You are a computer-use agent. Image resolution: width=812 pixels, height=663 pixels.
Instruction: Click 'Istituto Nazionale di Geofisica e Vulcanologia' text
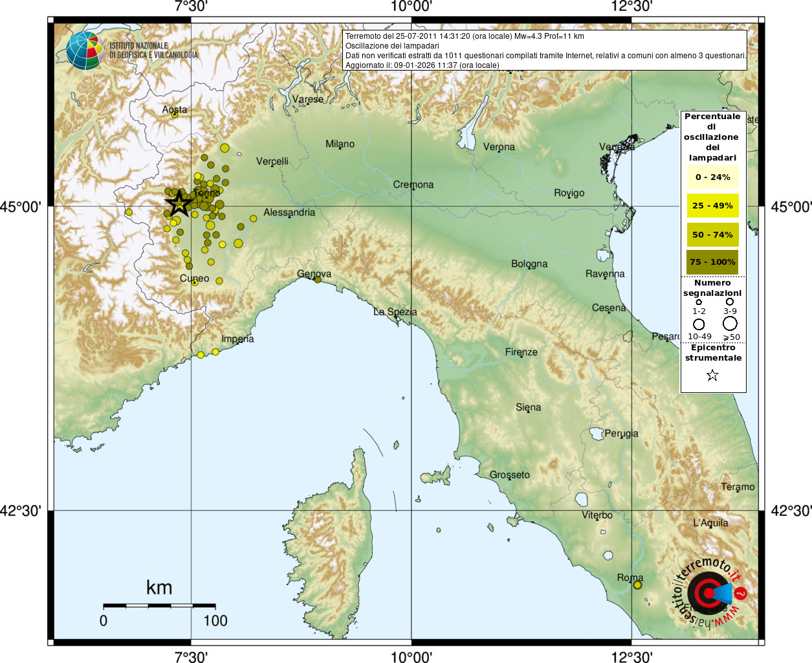tap(153, 51)
